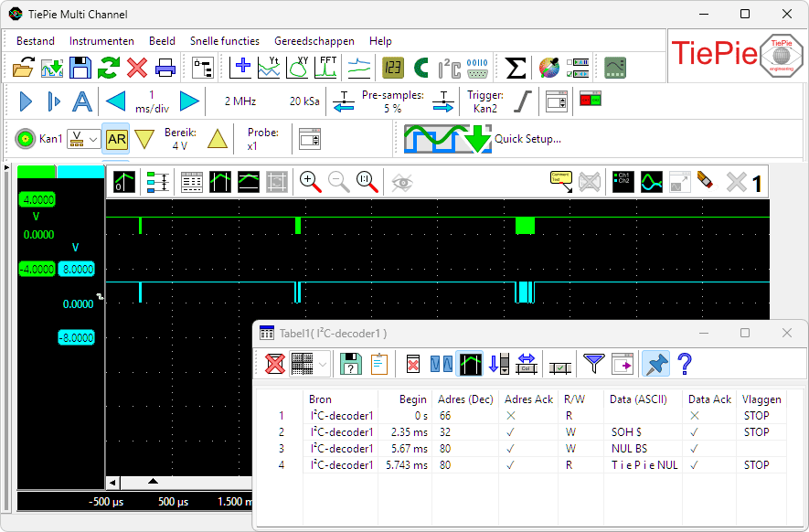Create an FFT spectrum graph
The height and width of the screenshot is (532, 809).
(326, 68)
